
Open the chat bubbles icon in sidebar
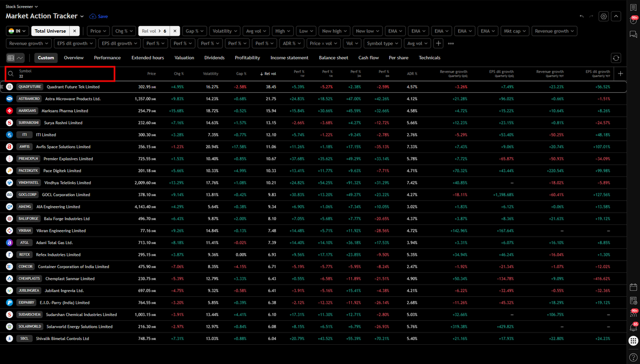coord(634,34)
